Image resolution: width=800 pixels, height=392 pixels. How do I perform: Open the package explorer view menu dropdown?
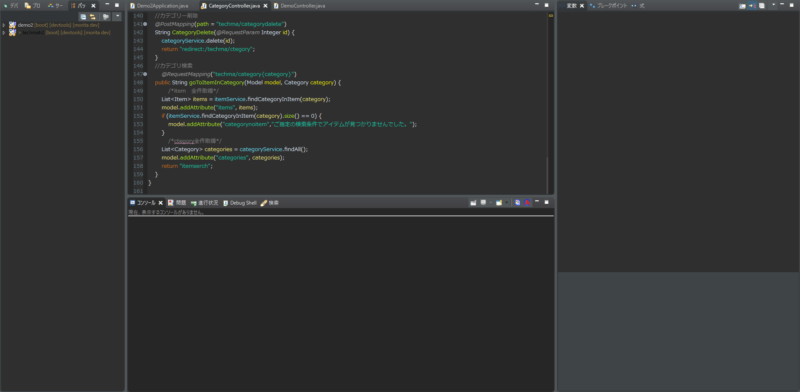(x=117, y=16)
